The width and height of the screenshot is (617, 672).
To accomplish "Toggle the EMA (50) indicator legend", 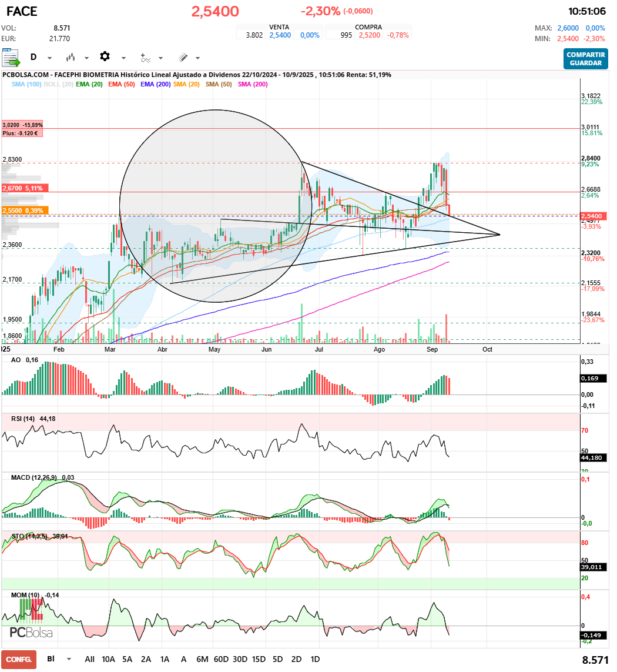I will point(121,84).
